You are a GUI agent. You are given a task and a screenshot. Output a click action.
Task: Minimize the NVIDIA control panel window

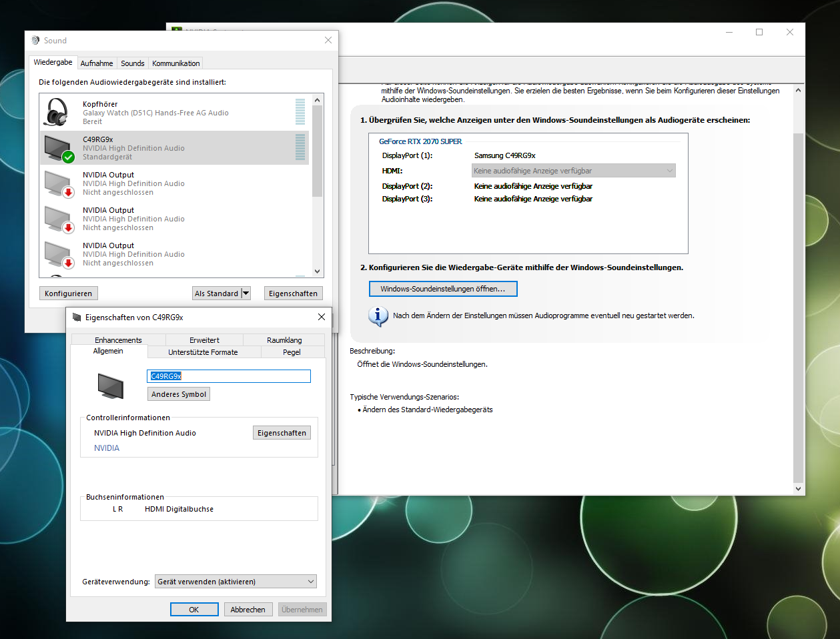[729, 32]
